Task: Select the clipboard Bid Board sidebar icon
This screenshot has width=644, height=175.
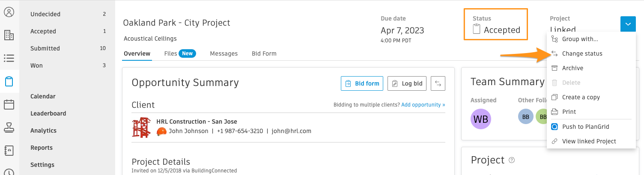Action: (9, 81)
